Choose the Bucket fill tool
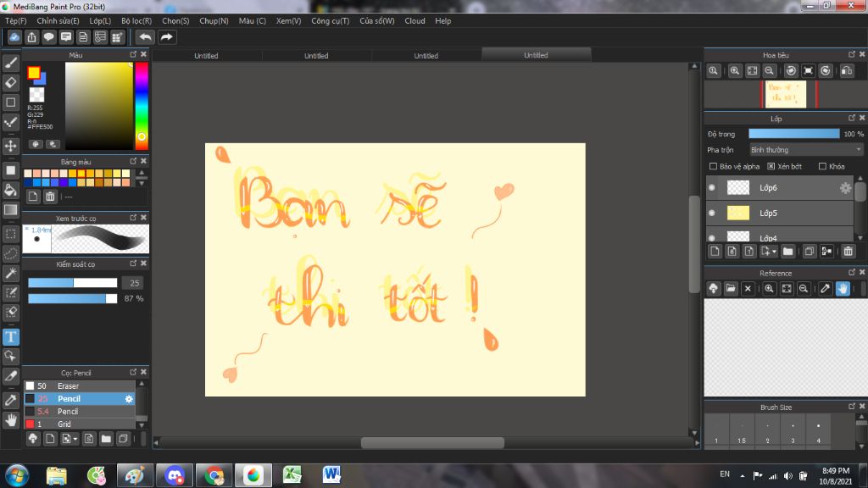Screen dimensions: 868x488 10,190
